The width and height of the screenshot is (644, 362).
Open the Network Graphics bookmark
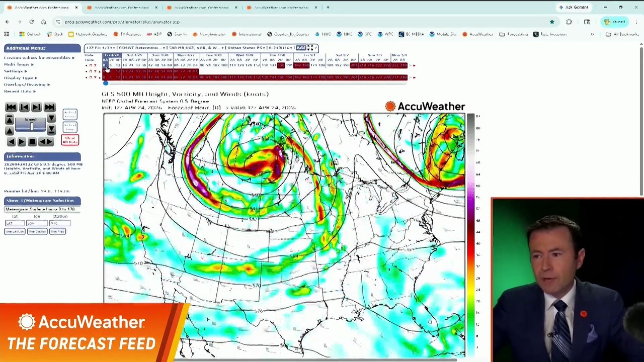coord(88,34)
